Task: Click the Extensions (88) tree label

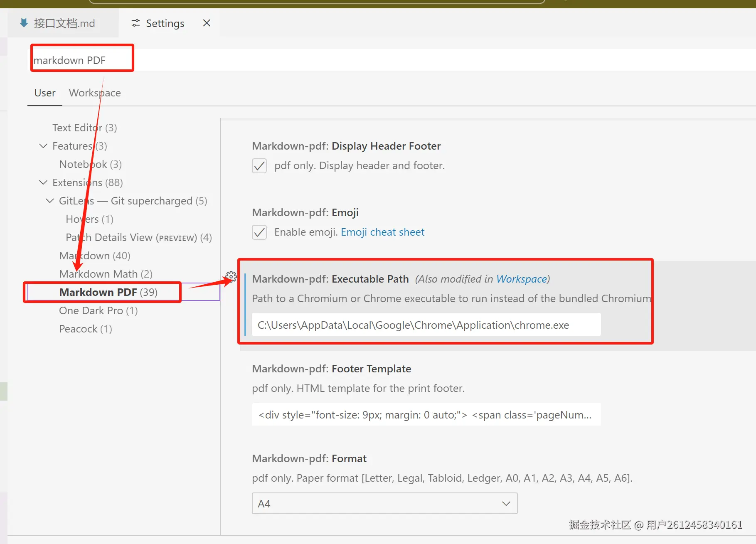Action: (88, 182)
